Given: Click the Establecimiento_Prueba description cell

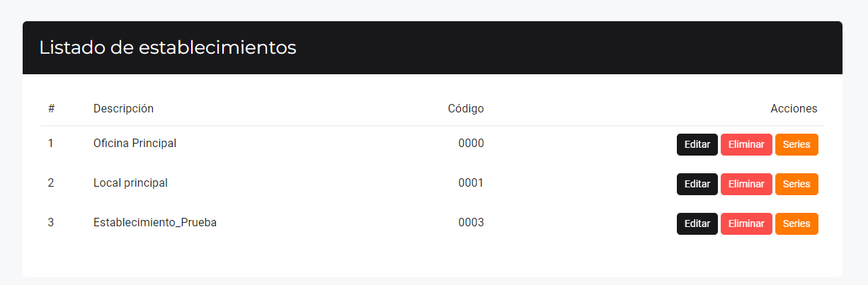Looking at the screenshot, I should (155, 222).
